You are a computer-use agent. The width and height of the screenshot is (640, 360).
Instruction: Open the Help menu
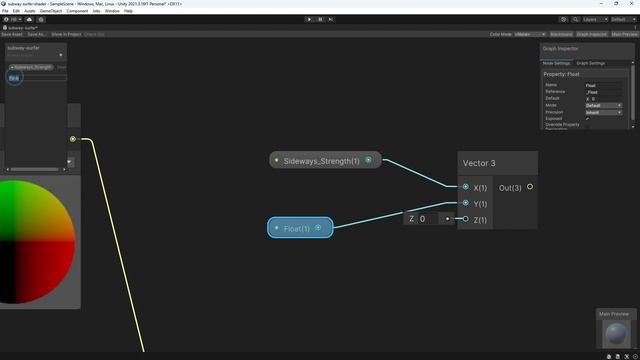(128, 11)
